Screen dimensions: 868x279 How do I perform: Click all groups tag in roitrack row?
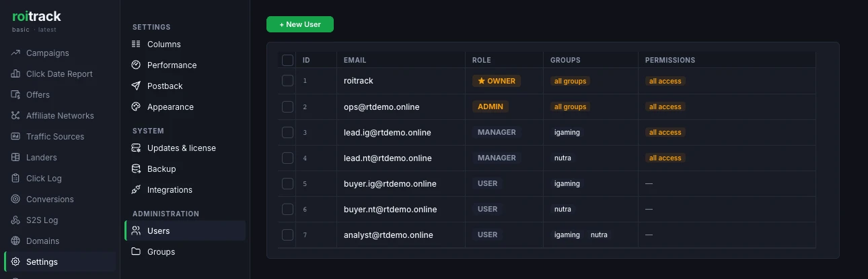point(571,81)
